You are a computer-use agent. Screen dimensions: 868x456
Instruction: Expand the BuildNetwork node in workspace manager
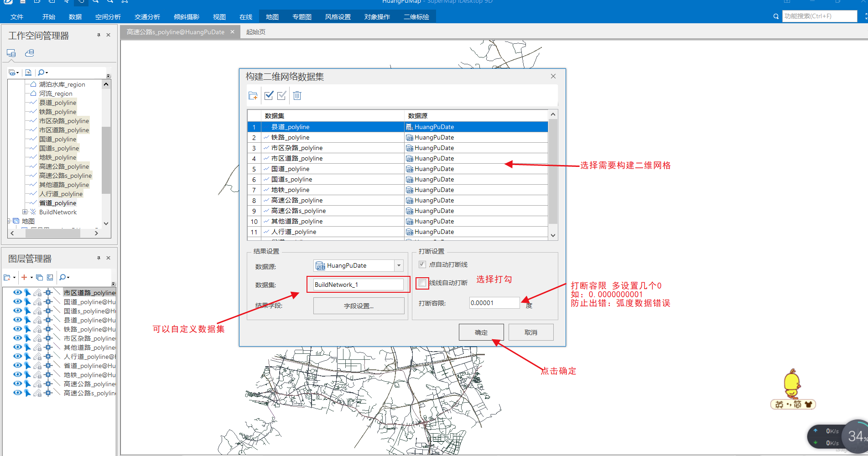point(25,212)
